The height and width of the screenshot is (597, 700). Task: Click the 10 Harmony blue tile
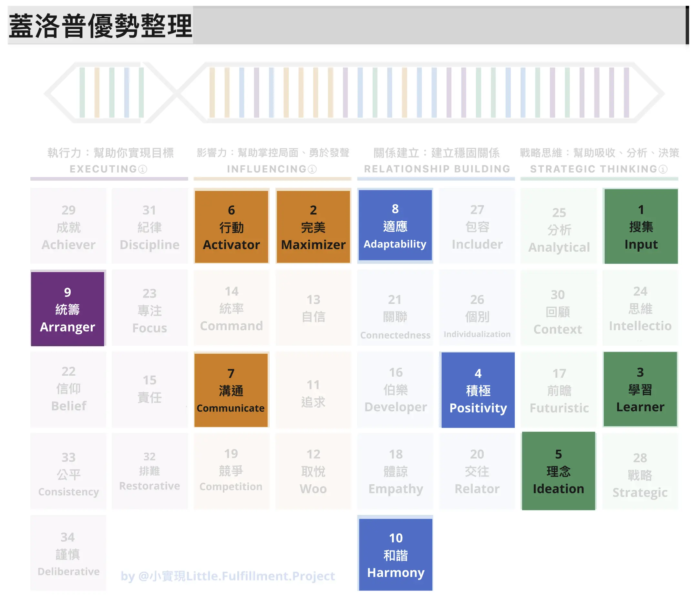click(396, 555)
